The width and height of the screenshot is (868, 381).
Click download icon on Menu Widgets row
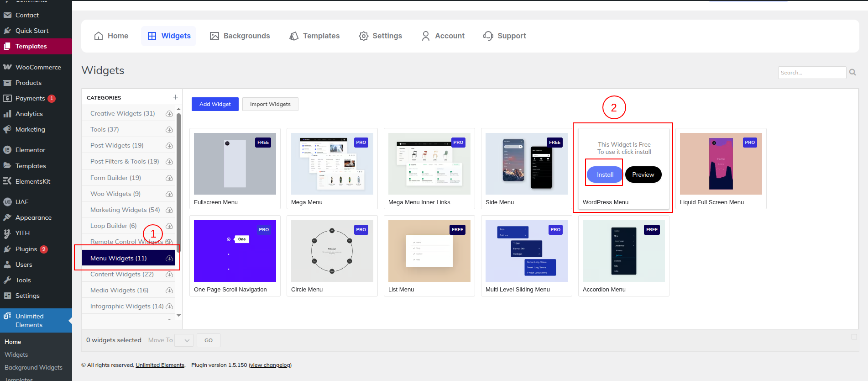pyautogui.click(x=169, y=259)
